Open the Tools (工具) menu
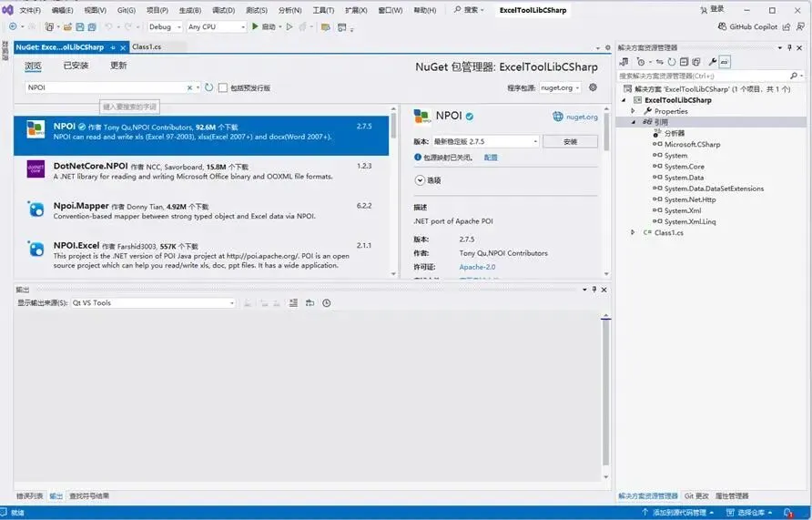This screenshot has width=812, height=520. 324,10
